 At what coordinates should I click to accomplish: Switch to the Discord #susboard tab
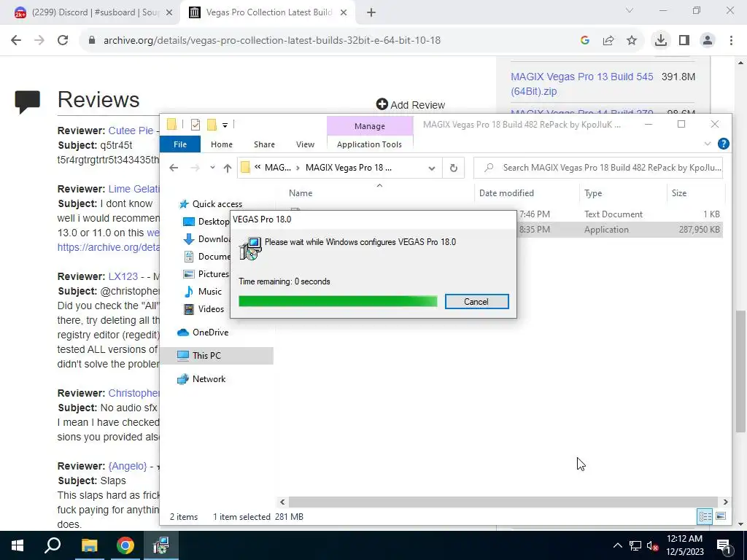(90, 12)
